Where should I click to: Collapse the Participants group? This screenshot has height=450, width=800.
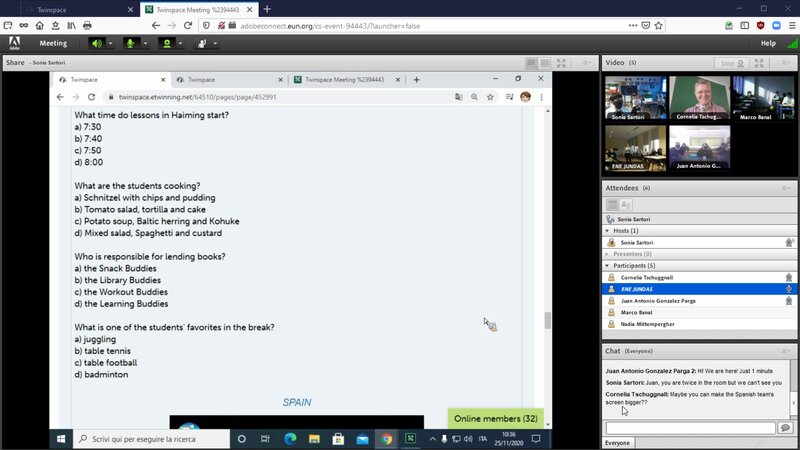coord(607,266)
